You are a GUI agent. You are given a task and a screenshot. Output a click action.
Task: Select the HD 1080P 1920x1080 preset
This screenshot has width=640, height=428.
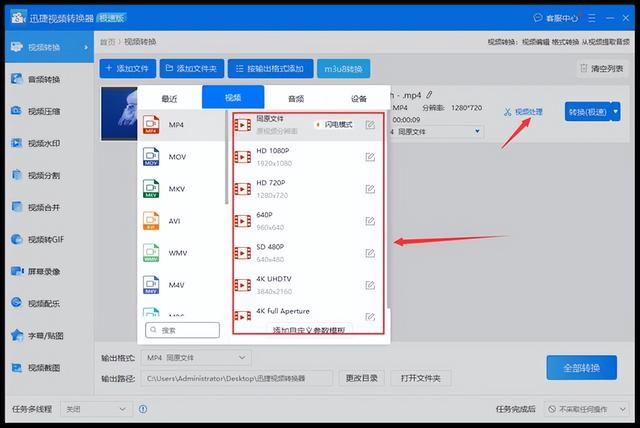click(309, 157)
